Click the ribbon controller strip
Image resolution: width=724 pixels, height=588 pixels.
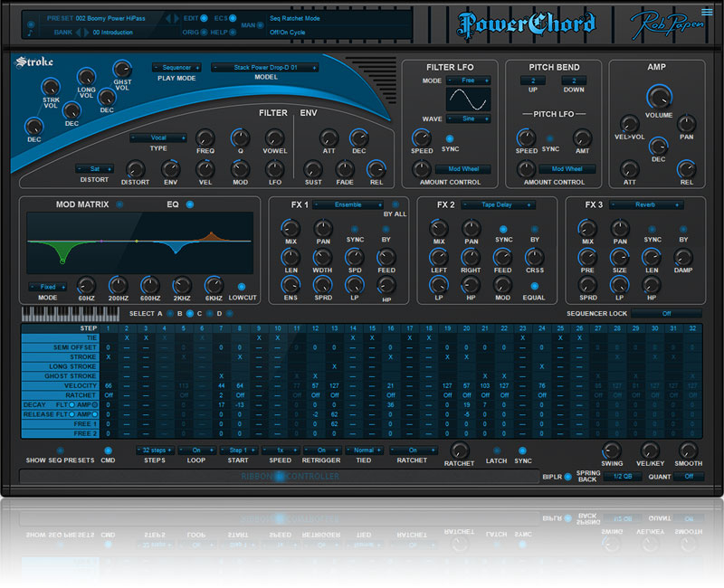281,475
